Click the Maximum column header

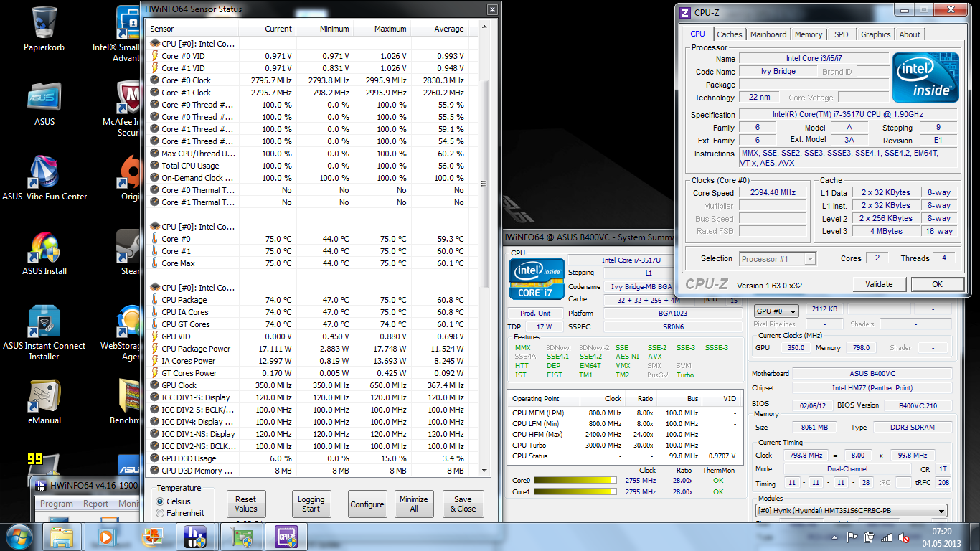click(382, 29)
